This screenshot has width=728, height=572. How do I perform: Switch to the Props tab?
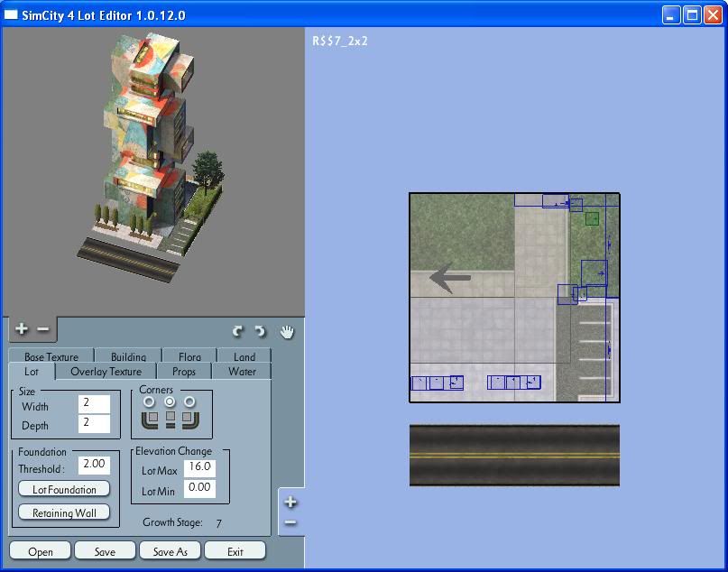(x=184, y=372)
